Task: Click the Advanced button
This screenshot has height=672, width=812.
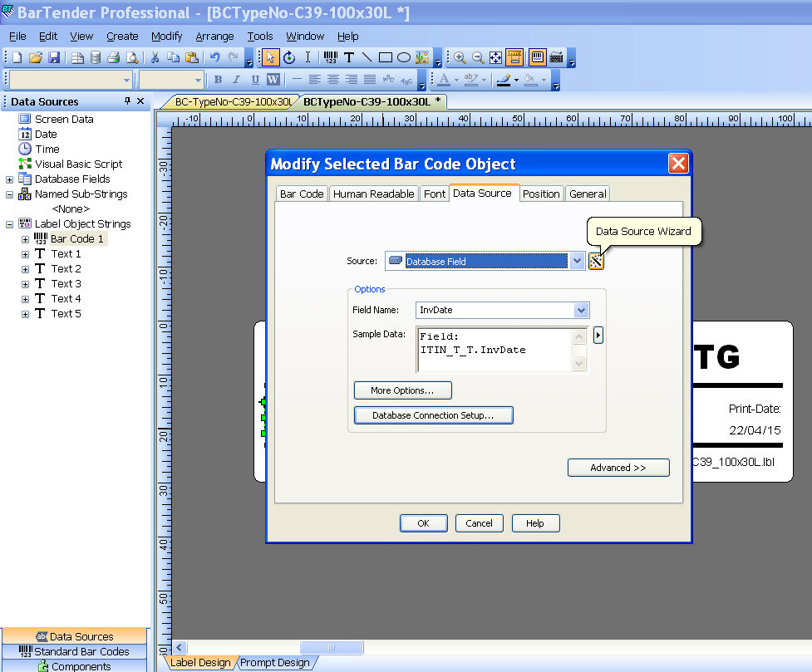Action: (x=618, y=468)
